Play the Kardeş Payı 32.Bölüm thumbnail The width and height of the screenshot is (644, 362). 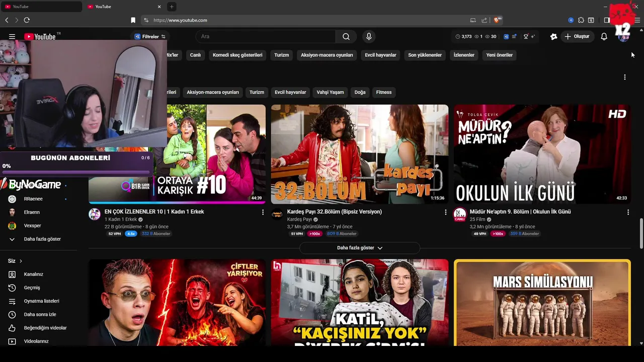pyautogui.click(x=360, y=154)
